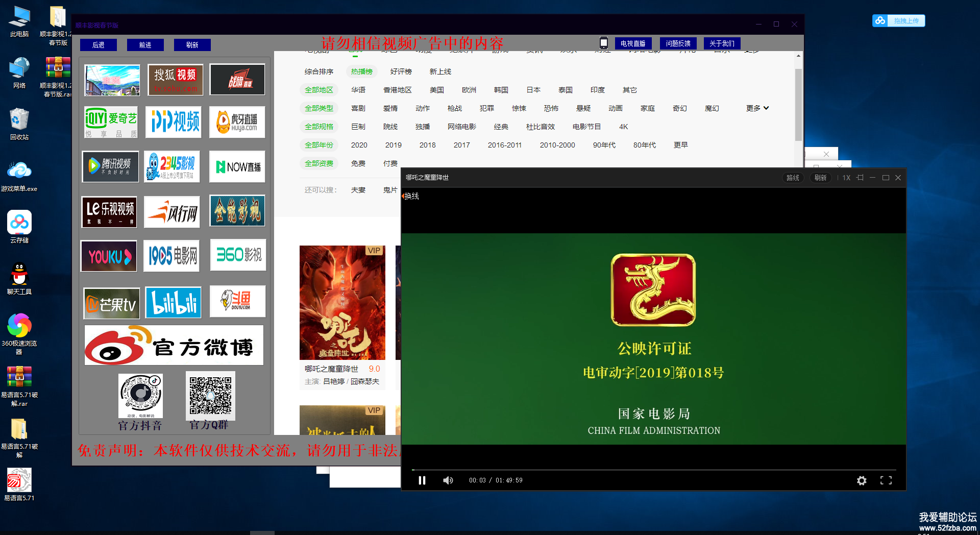
Task: Filter region by 华语
Action: pos(358,90)
